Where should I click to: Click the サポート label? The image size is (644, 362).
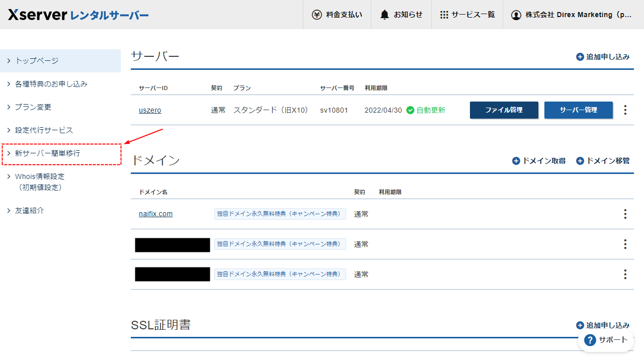(x=613, y=340)
